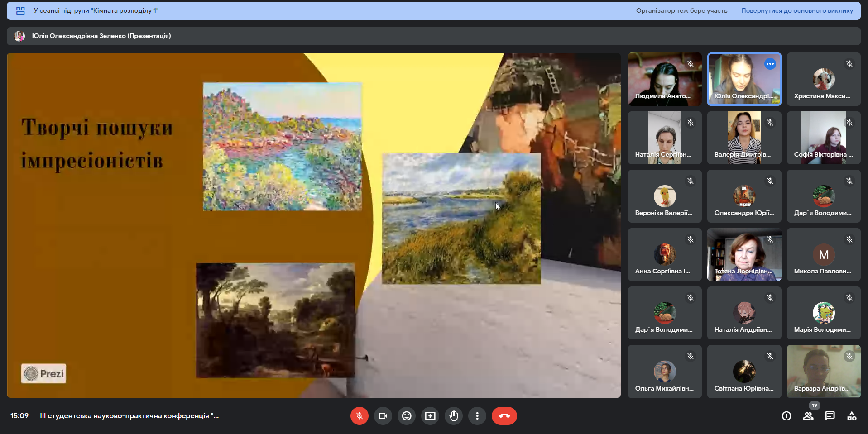Select Варвара Андріївна's video tile
This screenshot has height=434, width=868.
pos(823,371)
